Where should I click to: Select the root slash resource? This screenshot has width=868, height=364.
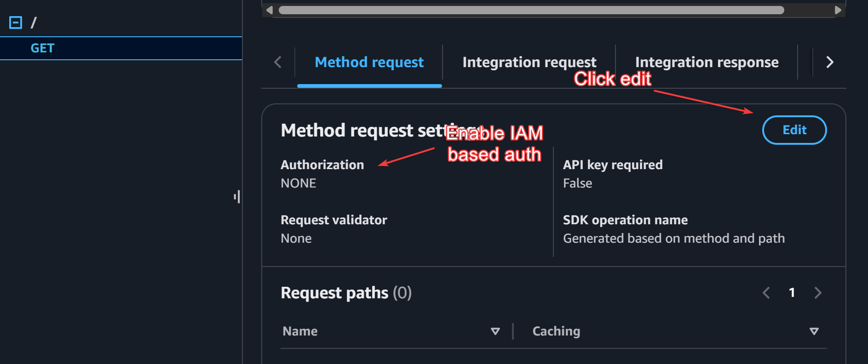pos(34,23)
